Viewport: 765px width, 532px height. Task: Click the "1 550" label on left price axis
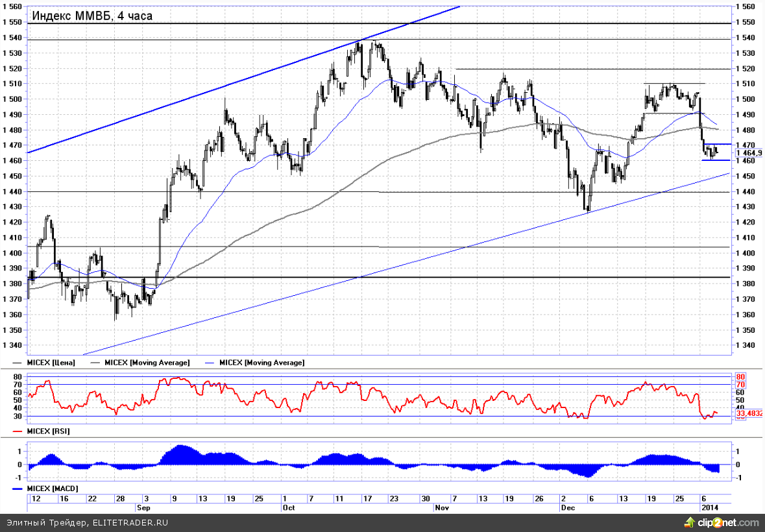click(x=12, y=22)
